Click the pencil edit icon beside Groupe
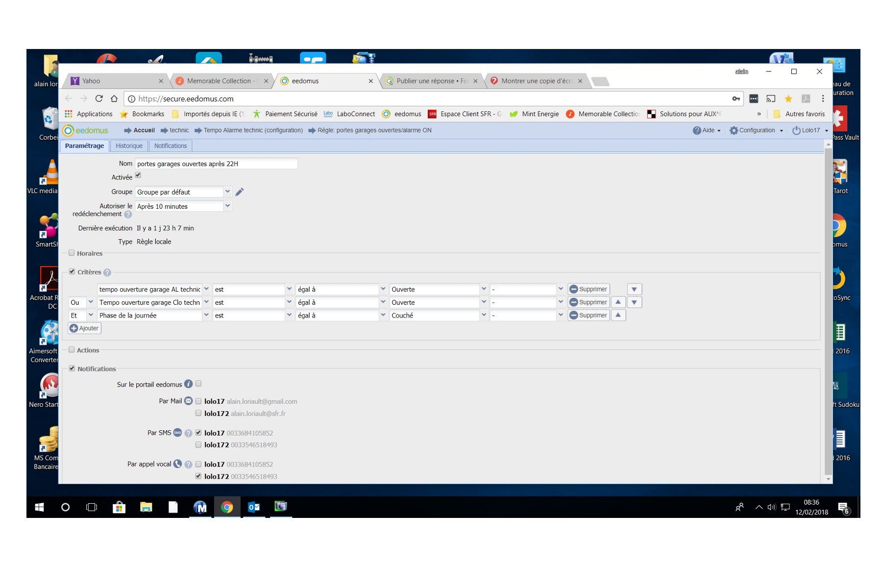This screenshot has height=588, width=882. click(x=240, y=192)
